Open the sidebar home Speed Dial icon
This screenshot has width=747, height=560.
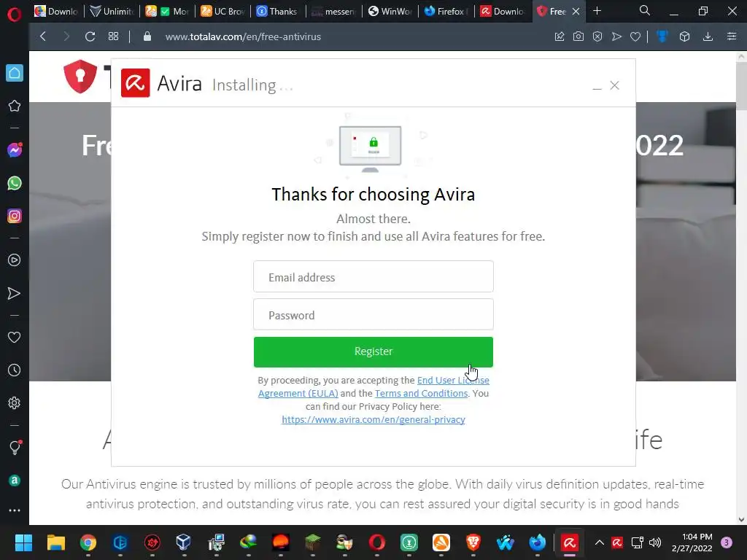(x=15, y=73)
